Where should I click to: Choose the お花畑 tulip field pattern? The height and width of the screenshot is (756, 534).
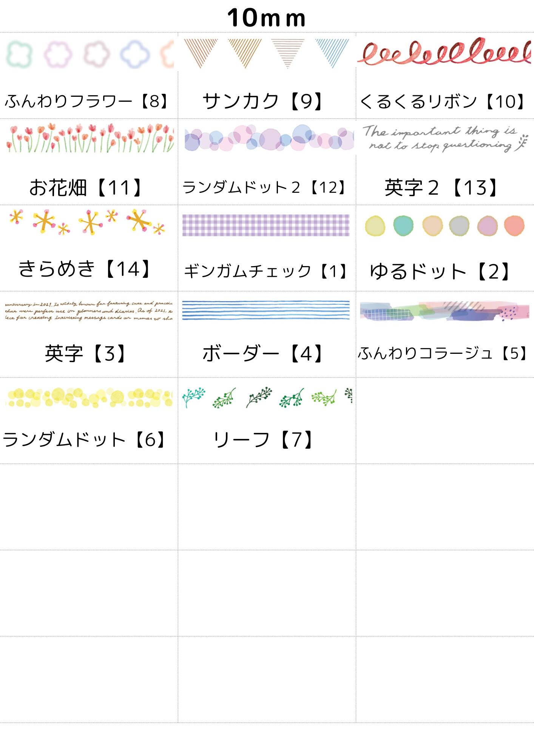pyautogui.click(x=89, y=138)
